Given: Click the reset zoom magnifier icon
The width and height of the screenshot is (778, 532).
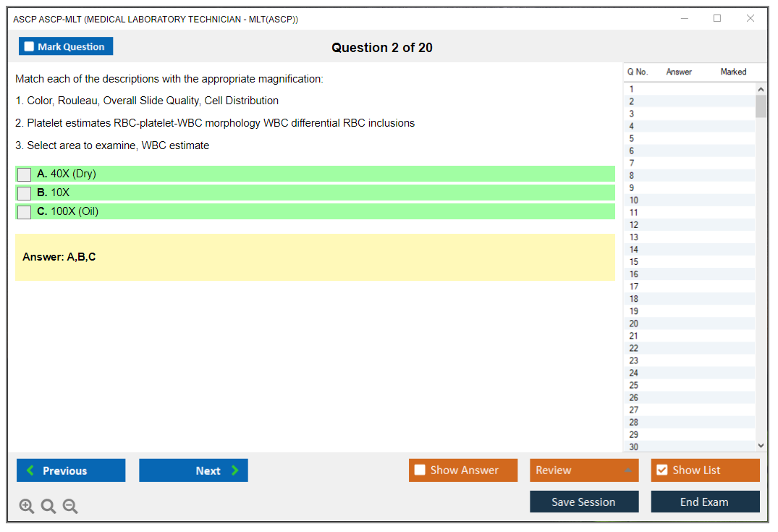Looking at the screenshot, I should [x=48, y=507].
